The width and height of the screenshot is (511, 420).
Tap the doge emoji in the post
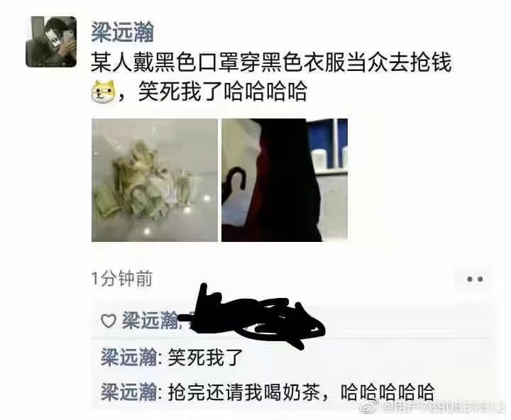click(x=104, y=91)
